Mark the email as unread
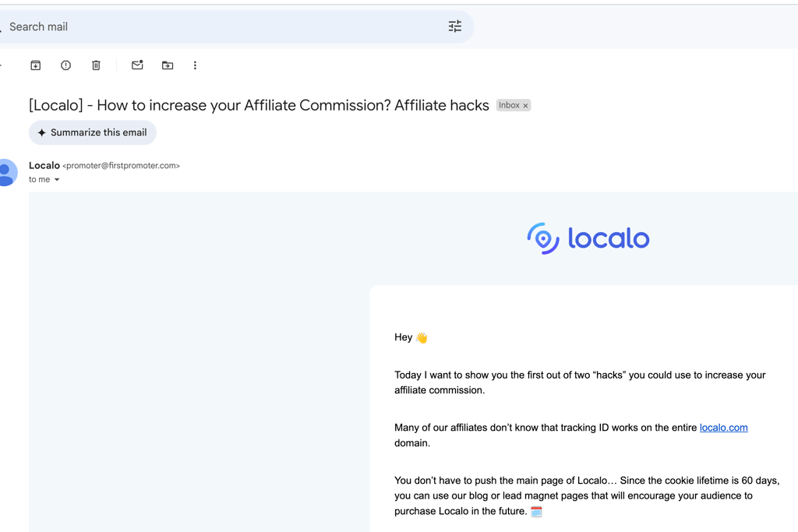 [137, 65]
